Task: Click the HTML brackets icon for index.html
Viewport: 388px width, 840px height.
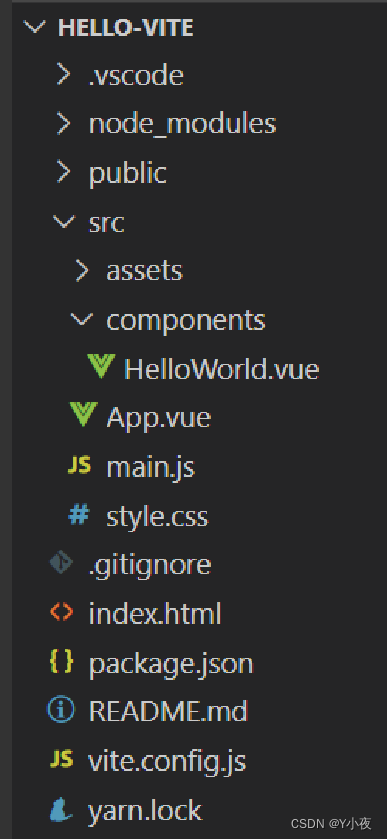Action: coord(62,612)
